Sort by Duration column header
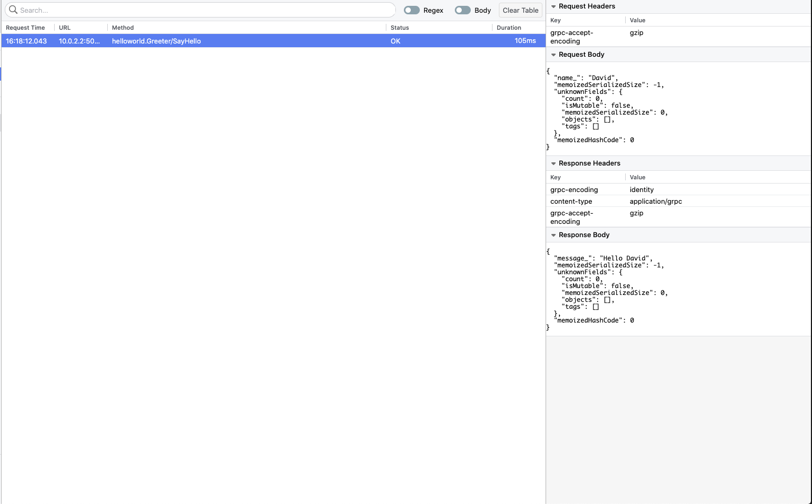This screenshot has width=812, height=504. point(509,28)
